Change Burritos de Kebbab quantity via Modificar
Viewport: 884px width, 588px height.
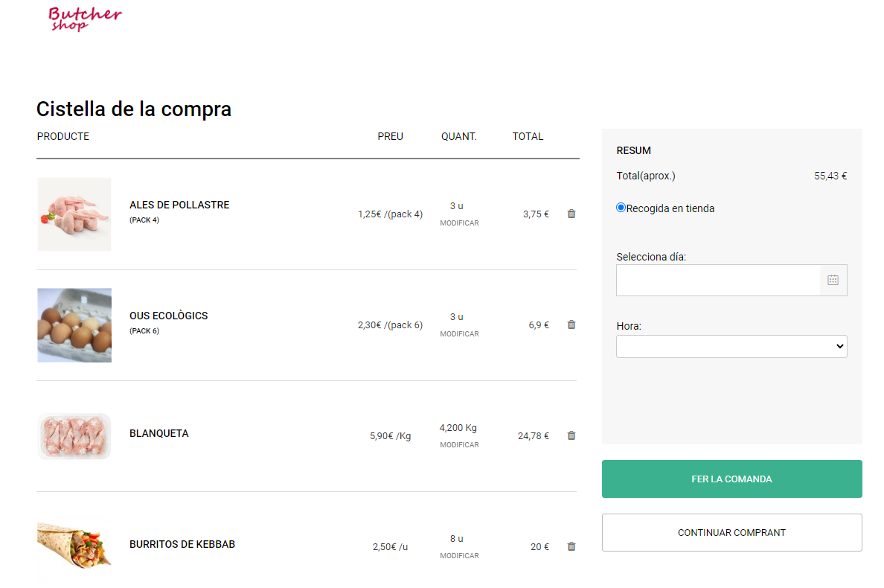point(459,556)
